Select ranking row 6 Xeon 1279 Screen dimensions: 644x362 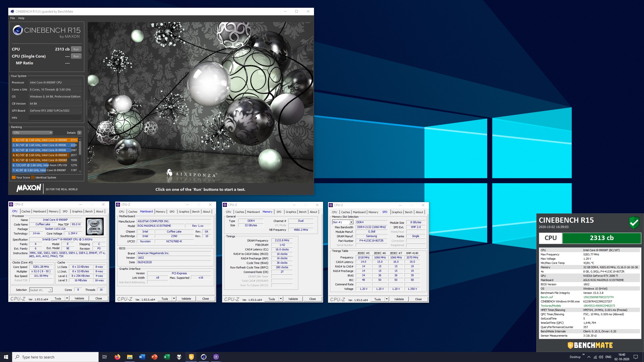pos(45,165)
